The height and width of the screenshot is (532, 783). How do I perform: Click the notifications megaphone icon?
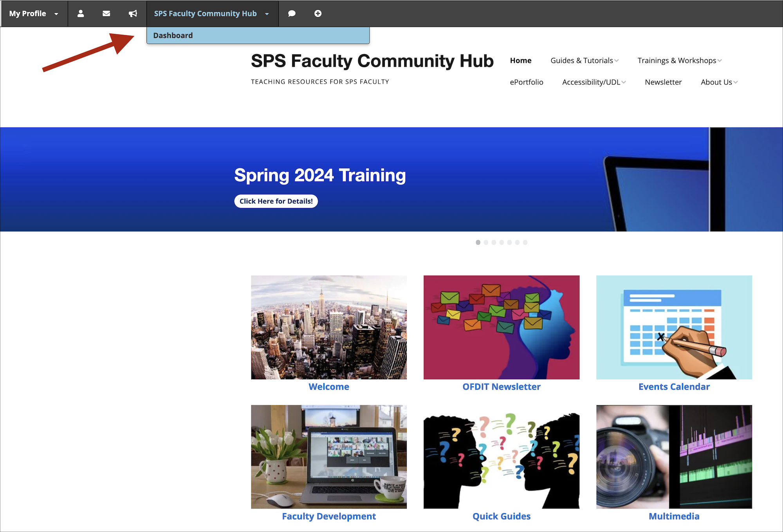coord(132,13)
